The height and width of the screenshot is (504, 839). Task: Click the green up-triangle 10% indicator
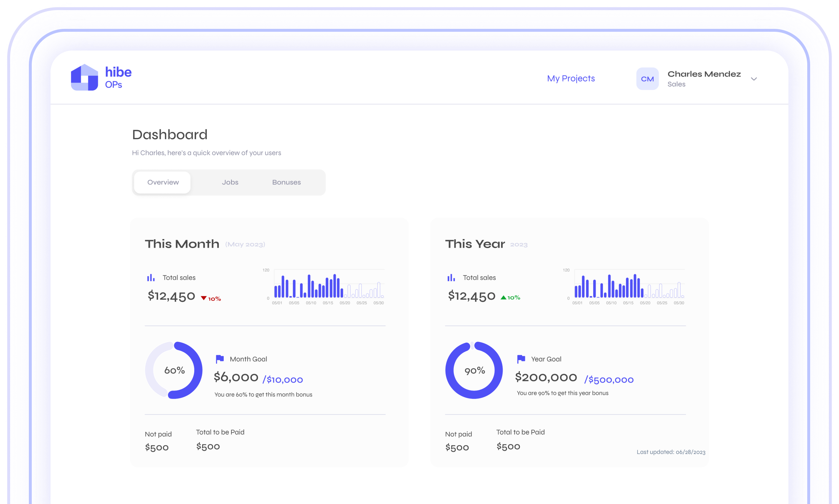pos(510,297)
